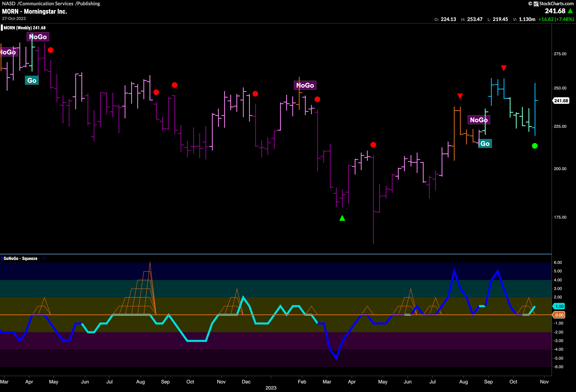The image size is (576, 392).
Task: Click the red circle marker in late April 2022
Action: [51, 50]
